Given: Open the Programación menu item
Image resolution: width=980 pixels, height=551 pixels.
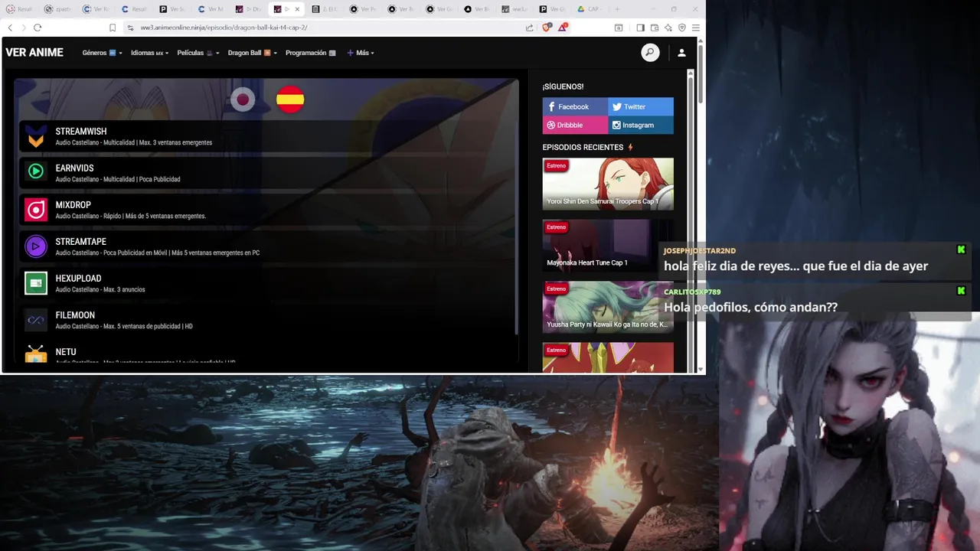Looking at the screenshot, I should 310,53.
